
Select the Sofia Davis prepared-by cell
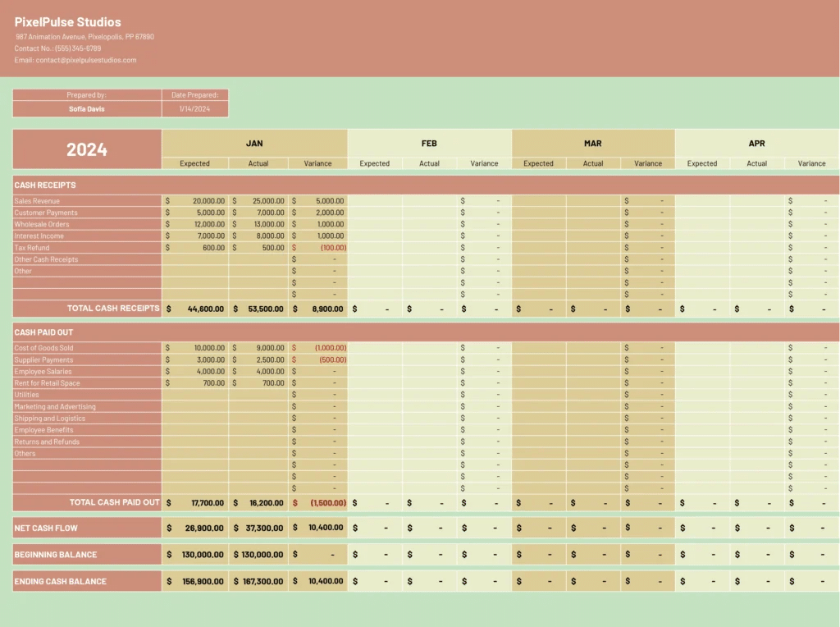pyautogui.click(x=87, y=109)
